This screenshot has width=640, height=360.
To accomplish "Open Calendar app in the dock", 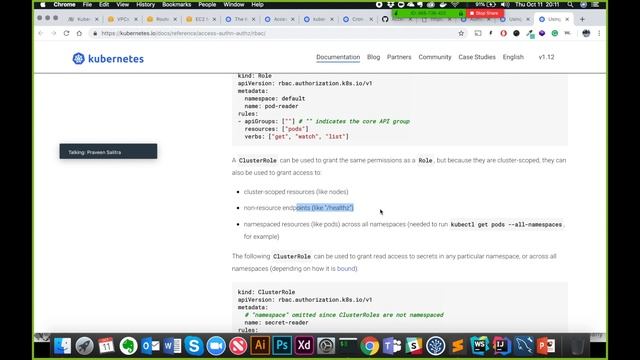I will [x=106, y=346].
